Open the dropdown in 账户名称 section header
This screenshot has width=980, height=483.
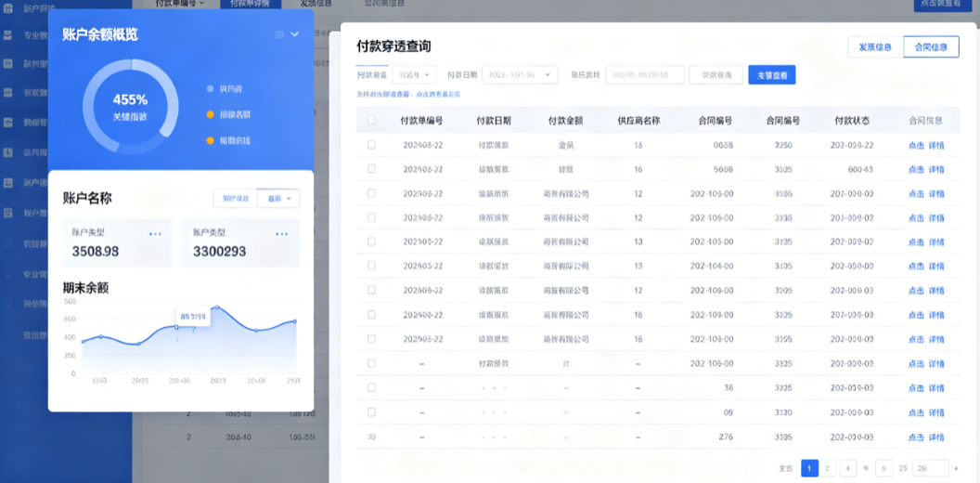coord(278,199)
